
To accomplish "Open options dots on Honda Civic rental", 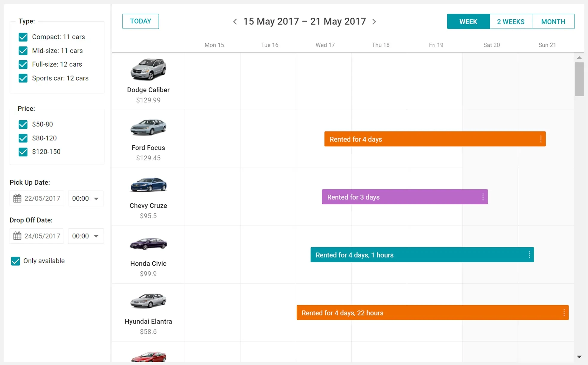I will [529, 255].
